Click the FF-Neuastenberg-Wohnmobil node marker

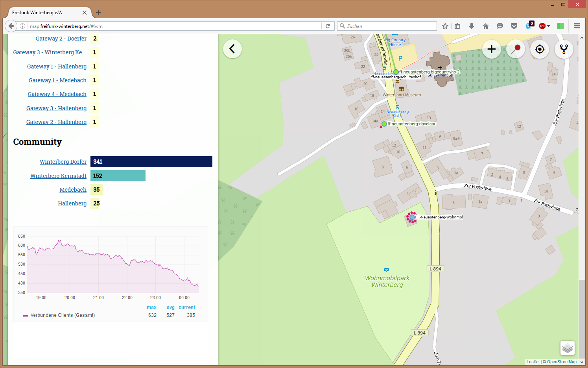point(412,217)
